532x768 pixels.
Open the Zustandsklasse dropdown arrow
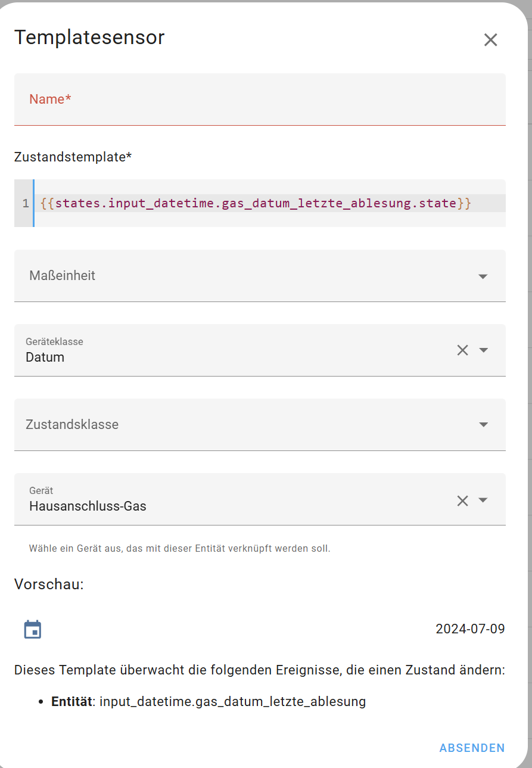(484, 425)
